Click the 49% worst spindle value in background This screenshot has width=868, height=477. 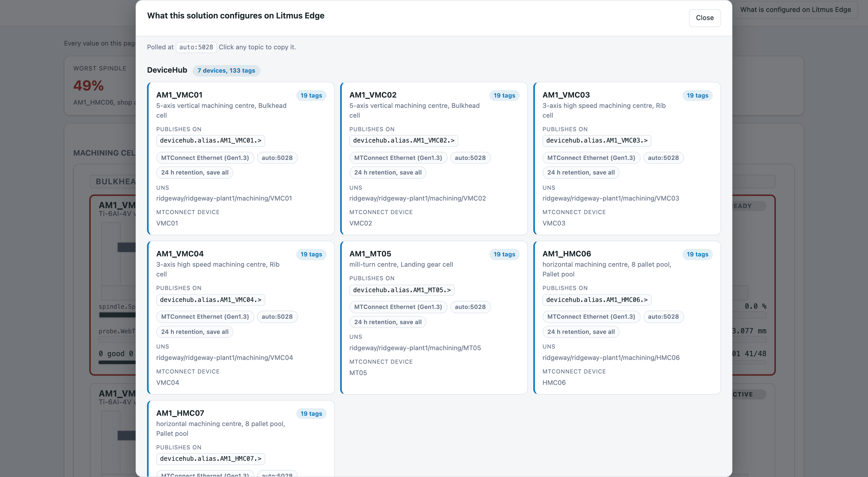[x=88, y=85]
